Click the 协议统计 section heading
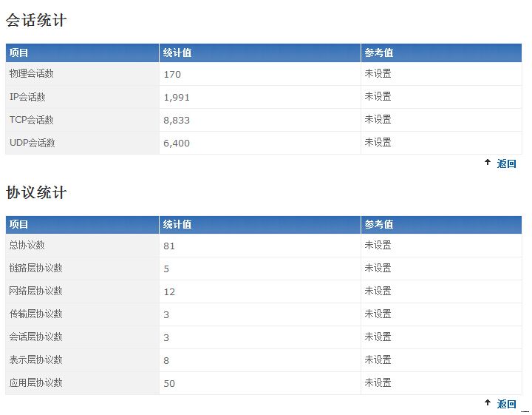 [x=36, y=192]
